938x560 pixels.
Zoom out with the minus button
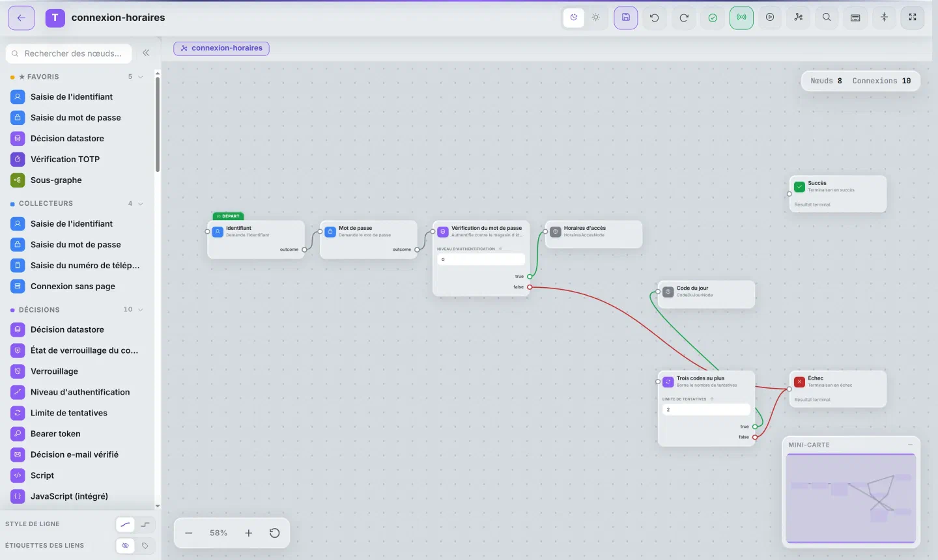[x=189, y=533]
